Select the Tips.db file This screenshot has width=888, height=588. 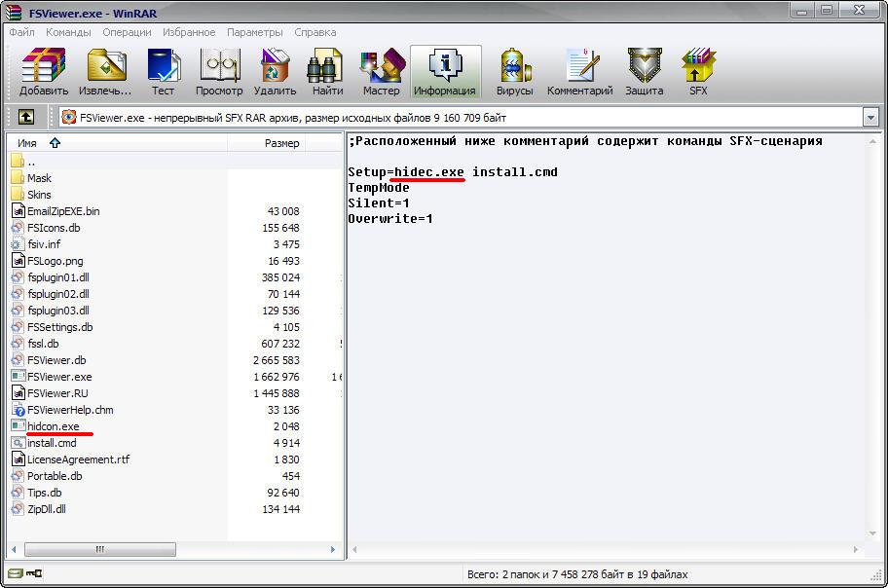coord(36,493)
